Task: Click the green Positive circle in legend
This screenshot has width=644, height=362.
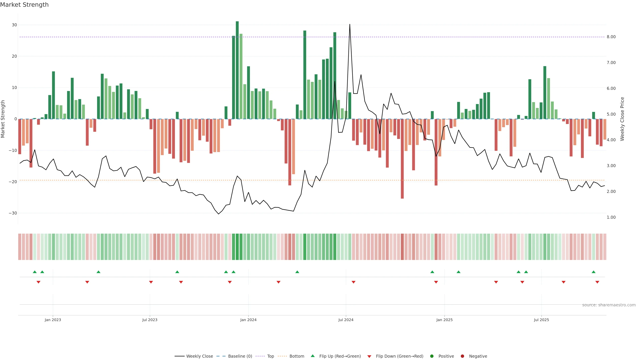Action: tap(432, 356)
